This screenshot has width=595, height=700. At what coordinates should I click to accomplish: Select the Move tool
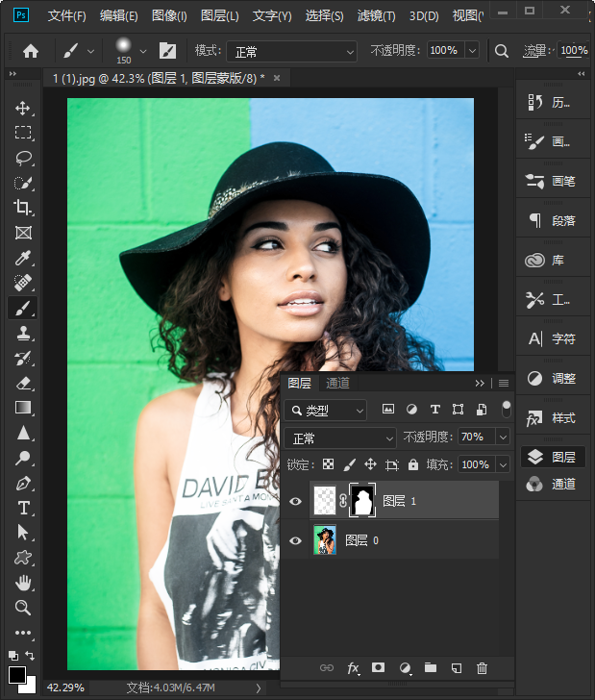23,108
